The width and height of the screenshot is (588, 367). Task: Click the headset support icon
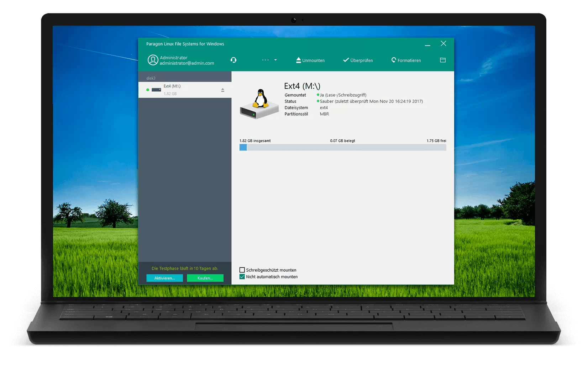pyautogui.click(x=233, y=60)
